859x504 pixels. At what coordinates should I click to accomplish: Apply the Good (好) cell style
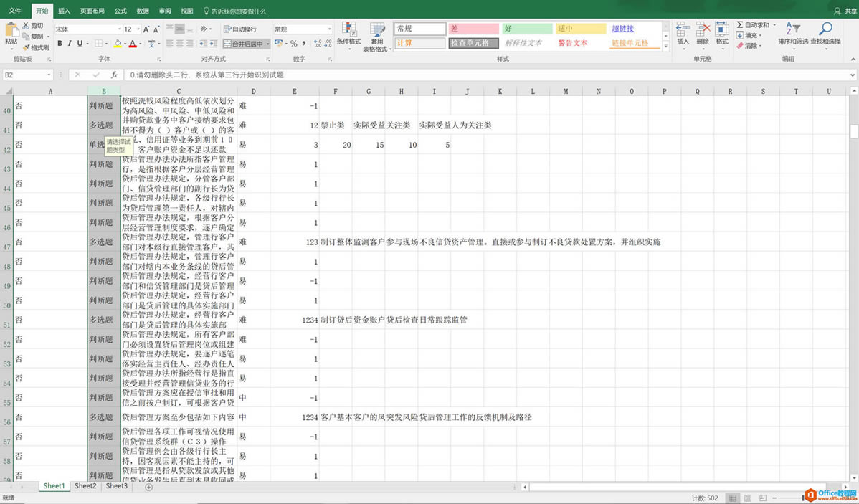(528, 29)
